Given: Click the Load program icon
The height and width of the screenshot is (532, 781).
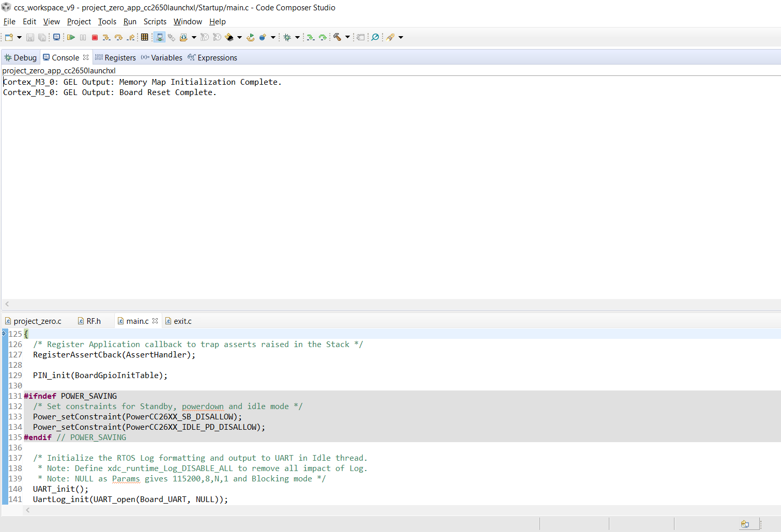Looking at the screenshot, I should pyautogui.click(x=183, y=37).
